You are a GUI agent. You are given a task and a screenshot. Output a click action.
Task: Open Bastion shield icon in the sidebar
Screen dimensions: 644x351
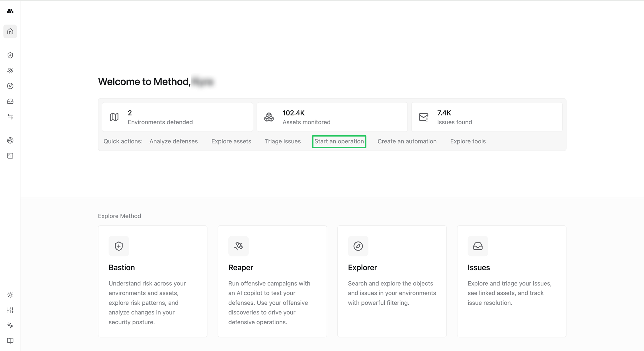tap(10, 55)
